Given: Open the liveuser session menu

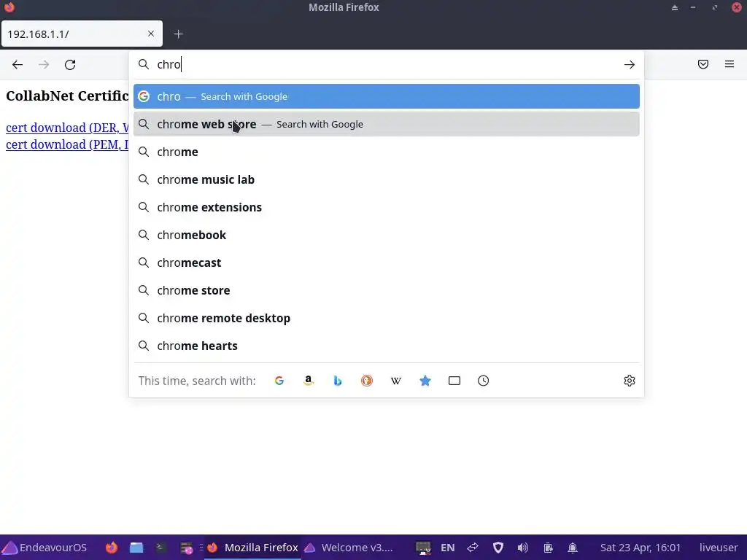Looking at the screenshot, I should tap(719, 548).
